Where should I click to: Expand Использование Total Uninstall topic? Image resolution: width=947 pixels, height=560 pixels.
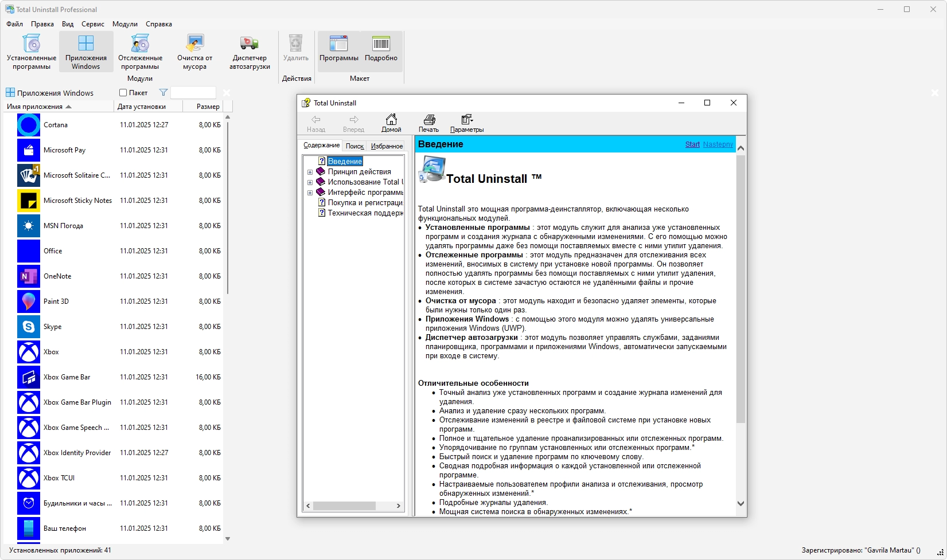coord(310,182)
